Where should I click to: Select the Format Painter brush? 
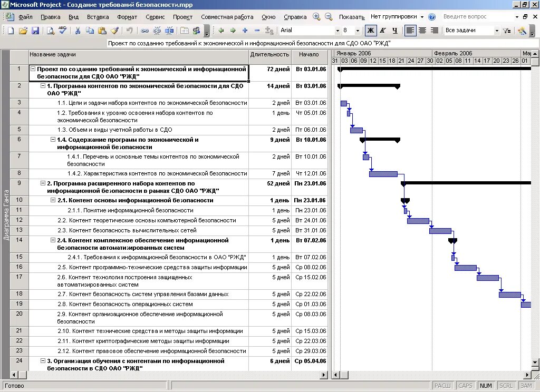click(x=114, y=31)
